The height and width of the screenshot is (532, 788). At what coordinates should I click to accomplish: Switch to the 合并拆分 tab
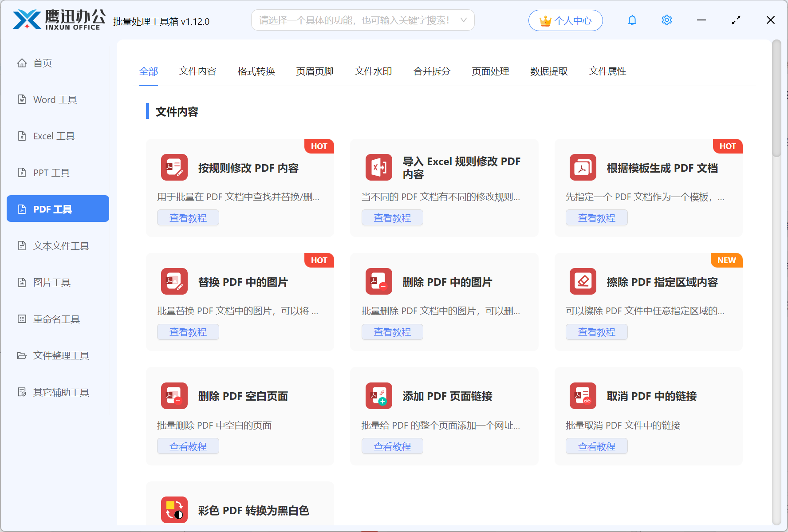click(x=432, y=71)
